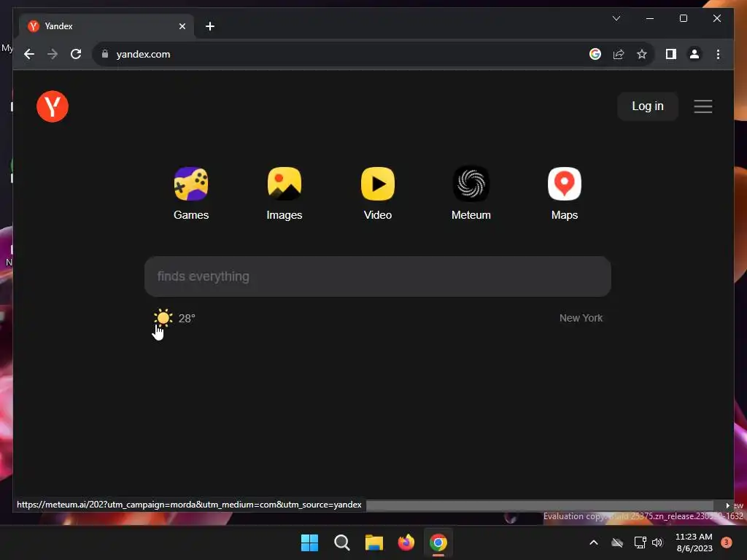Click the Chrome taskbar icon
747x560 pixels.
tap(438, 542)
